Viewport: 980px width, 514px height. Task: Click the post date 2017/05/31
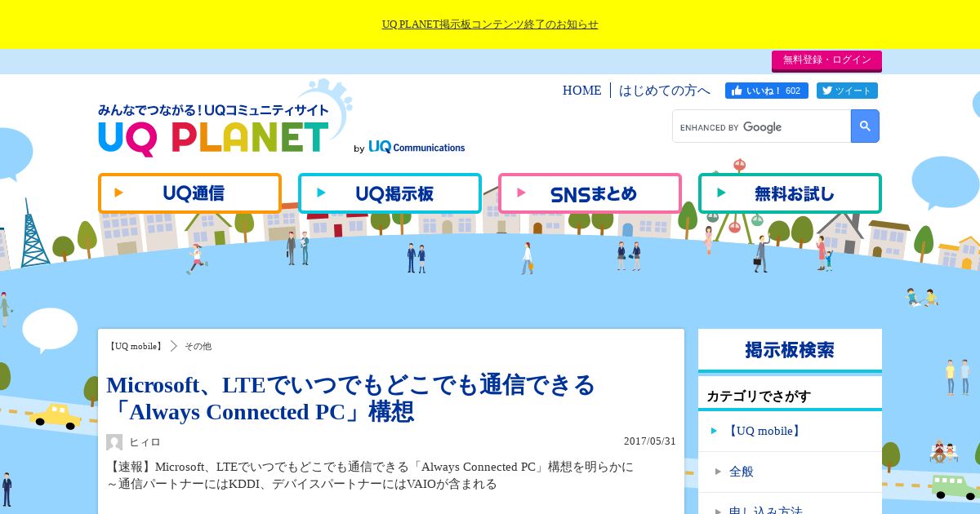point(650,441)
